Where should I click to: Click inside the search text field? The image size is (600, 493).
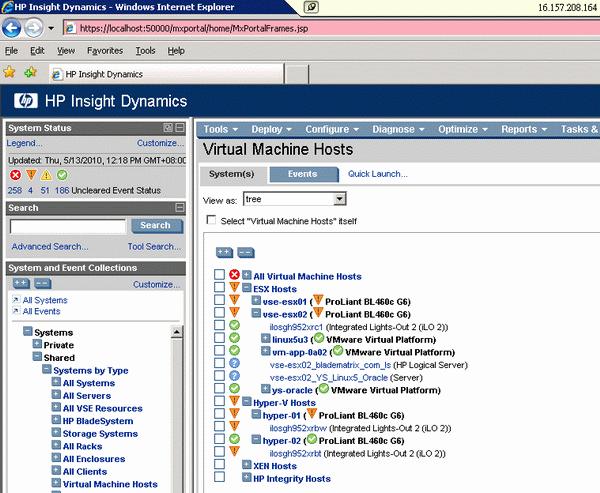68,226
